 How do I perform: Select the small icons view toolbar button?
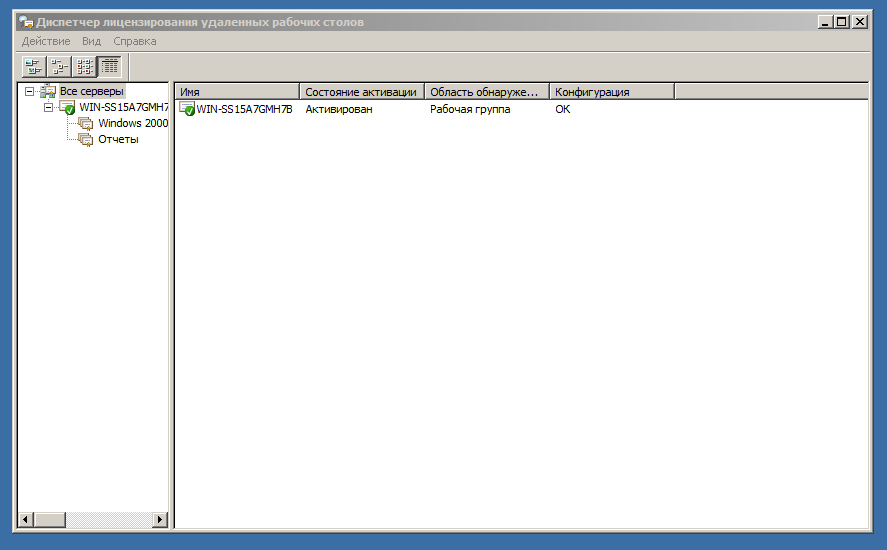point(59,67)
